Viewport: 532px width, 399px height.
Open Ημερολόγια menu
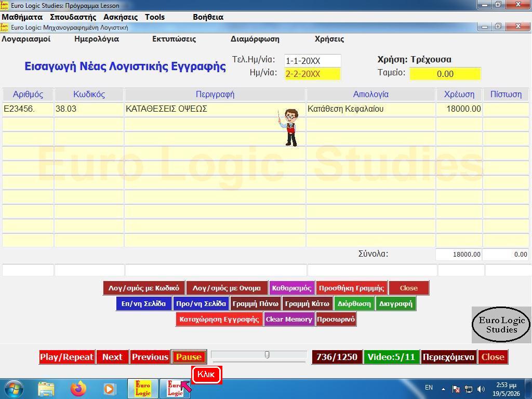pyautogui.click(x=97, y=39)
